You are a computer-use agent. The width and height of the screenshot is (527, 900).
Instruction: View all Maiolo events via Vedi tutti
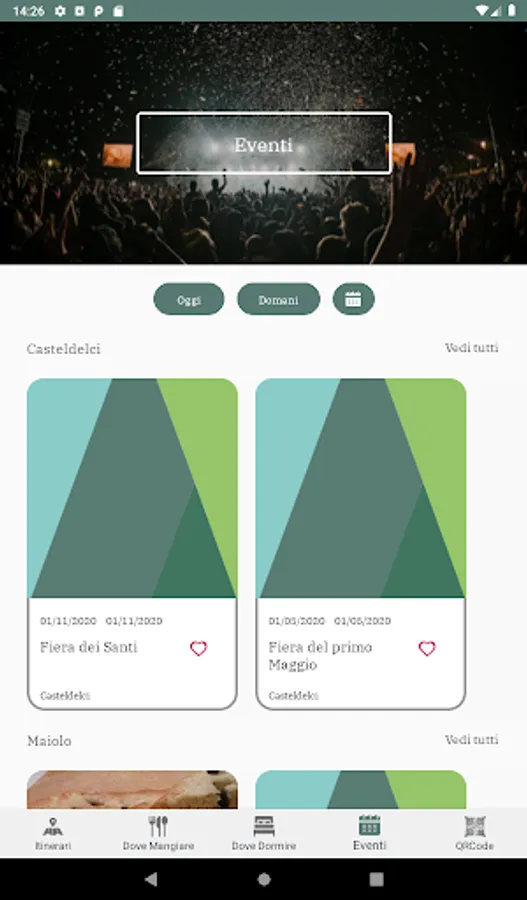coord(472,740)
